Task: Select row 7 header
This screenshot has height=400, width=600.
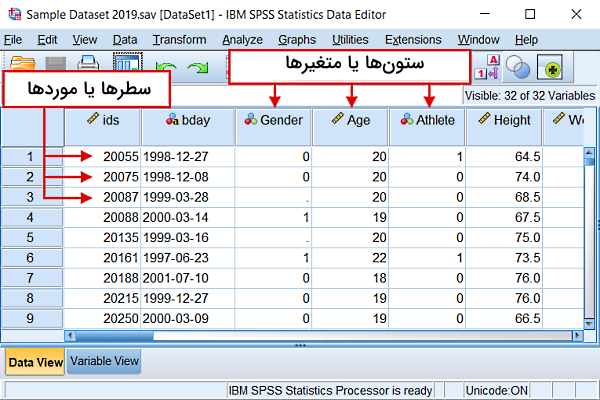Action: click(32, 278)
